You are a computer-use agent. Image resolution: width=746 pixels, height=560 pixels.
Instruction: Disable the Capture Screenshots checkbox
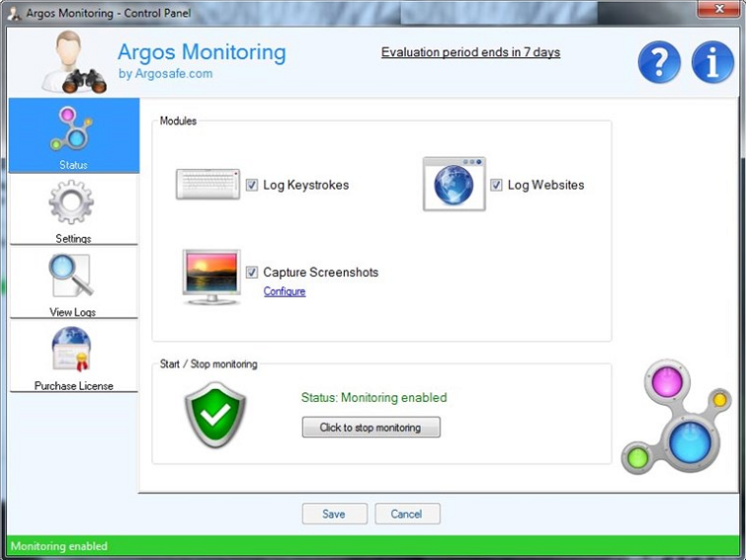click(252, 273)
